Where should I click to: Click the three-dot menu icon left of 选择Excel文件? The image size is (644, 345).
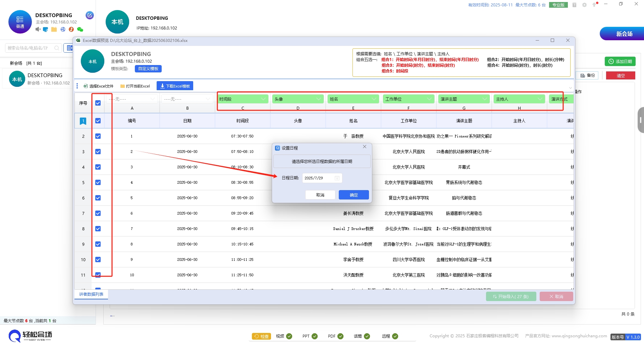click(77, 86)
